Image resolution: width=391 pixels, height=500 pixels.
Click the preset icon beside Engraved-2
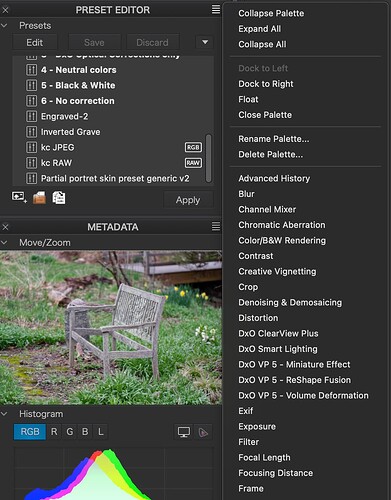tap(31, 116)
